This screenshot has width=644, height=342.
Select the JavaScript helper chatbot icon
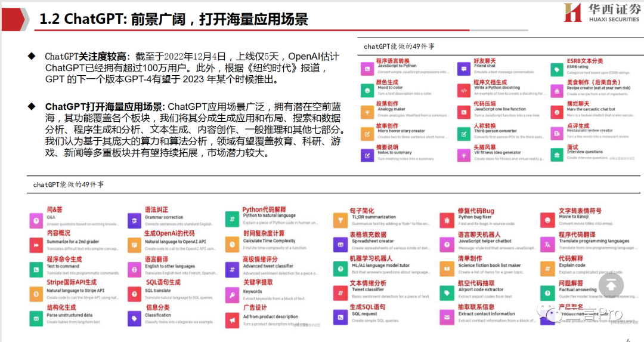click(x=447, y=245)
